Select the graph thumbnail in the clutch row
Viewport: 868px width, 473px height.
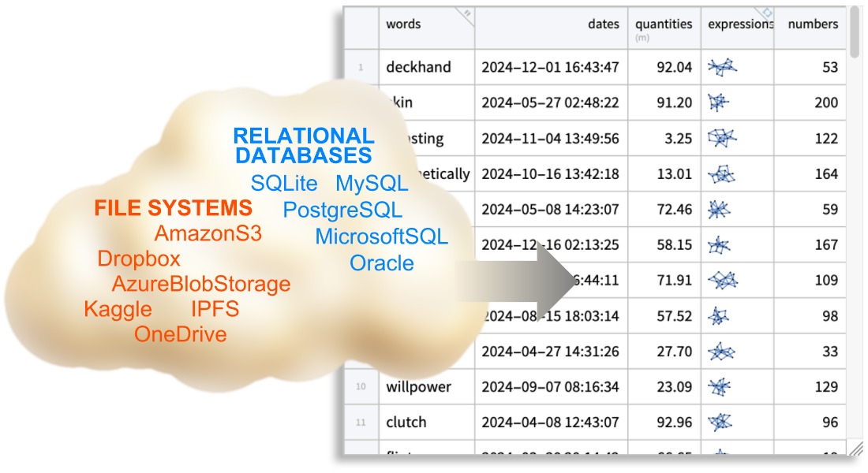pos(720,422)
